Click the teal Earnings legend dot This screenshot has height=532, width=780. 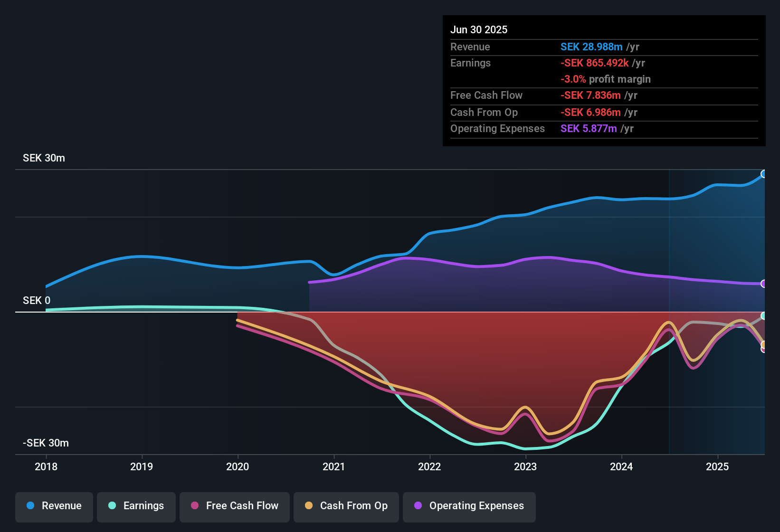click(x=112, y=506)
